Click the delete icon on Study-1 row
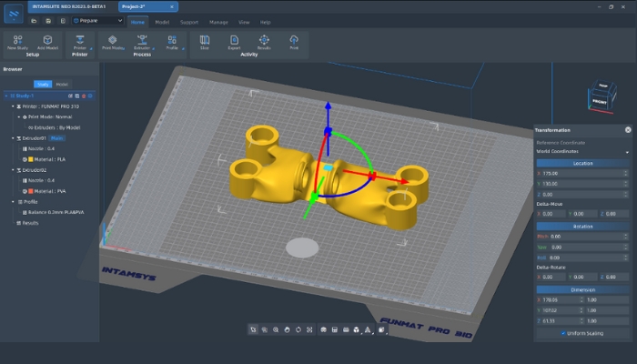637x364 pixels. [x=84, y=96]
